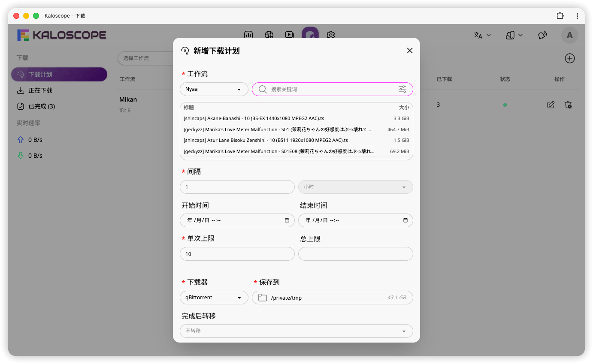
Task: Close the 新增下载计划 dialog
Action: pyautogui.click(x=409, y=51)
